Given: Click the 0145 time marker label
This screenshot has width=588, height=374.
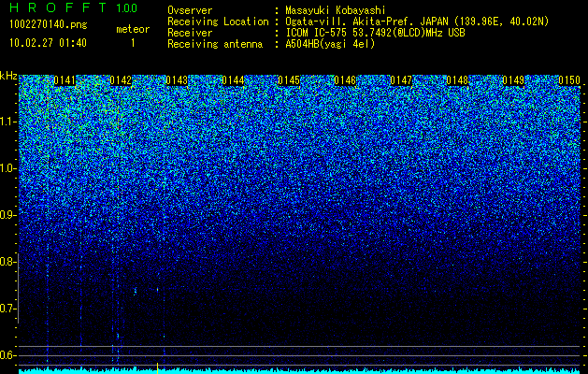Looking at the screenshot, I should 289,80.
